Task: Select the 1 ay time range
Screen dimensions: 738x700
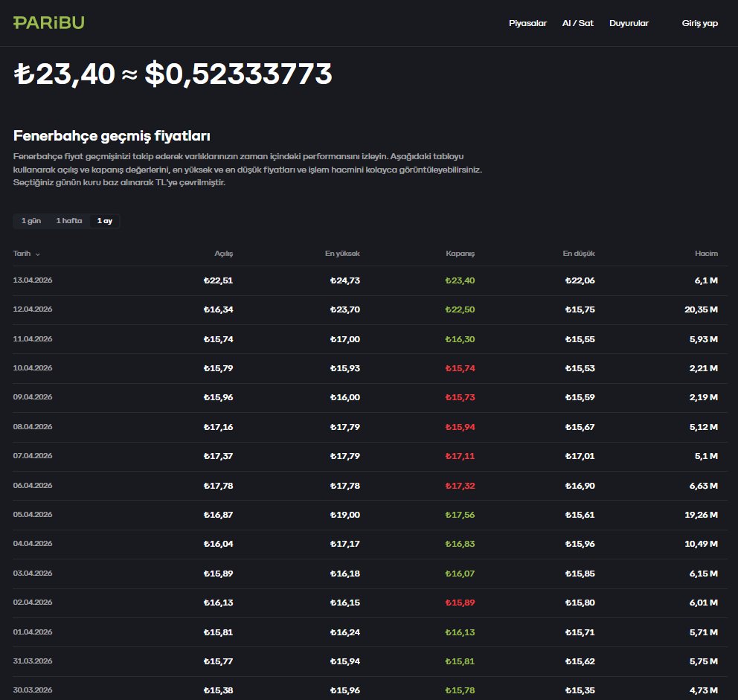Action: (x=104, y=221)
